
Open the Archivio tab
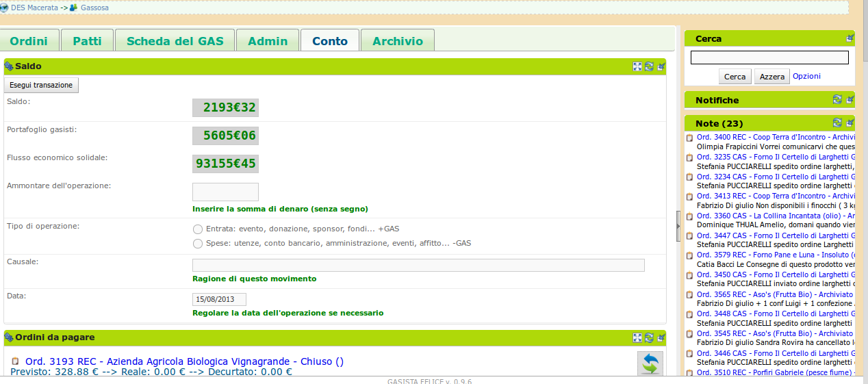397,41
